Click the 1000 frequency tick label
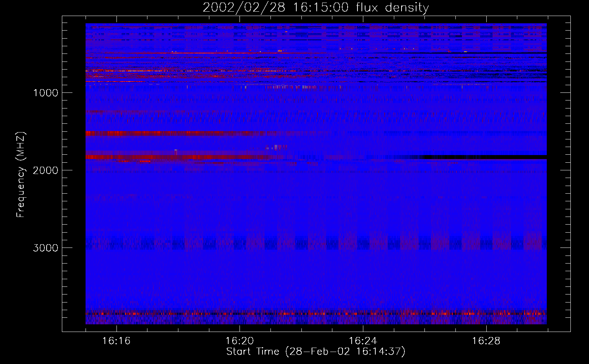This screenshot has height=364, width=589. tap(46, 93)
